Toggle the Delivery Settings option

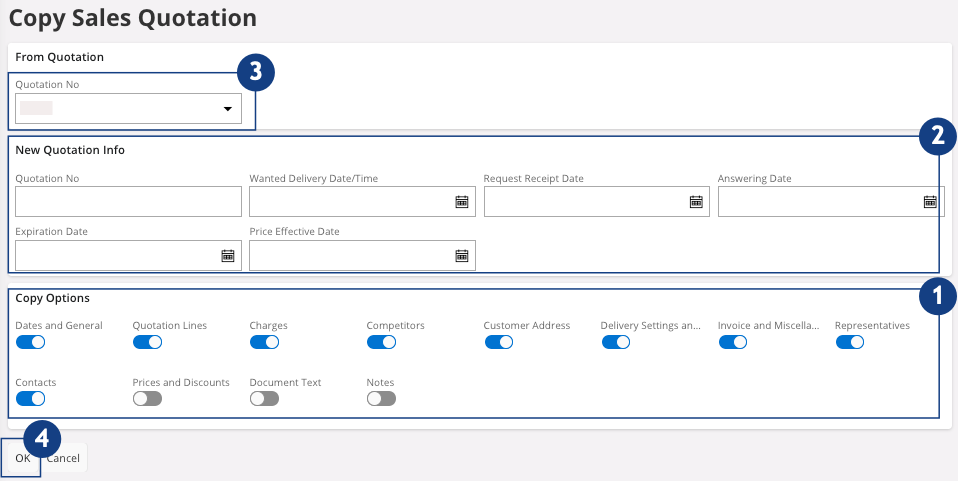point(615,342)
